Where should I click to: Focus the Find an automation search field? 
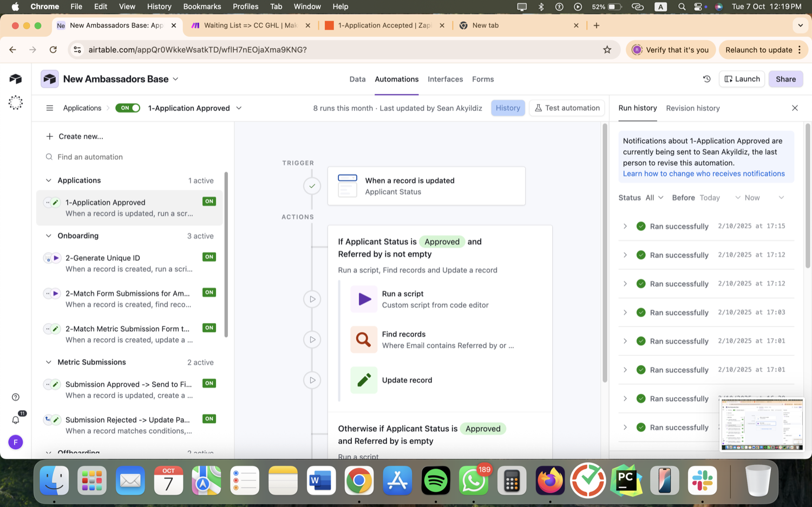(x=130, y=157)
